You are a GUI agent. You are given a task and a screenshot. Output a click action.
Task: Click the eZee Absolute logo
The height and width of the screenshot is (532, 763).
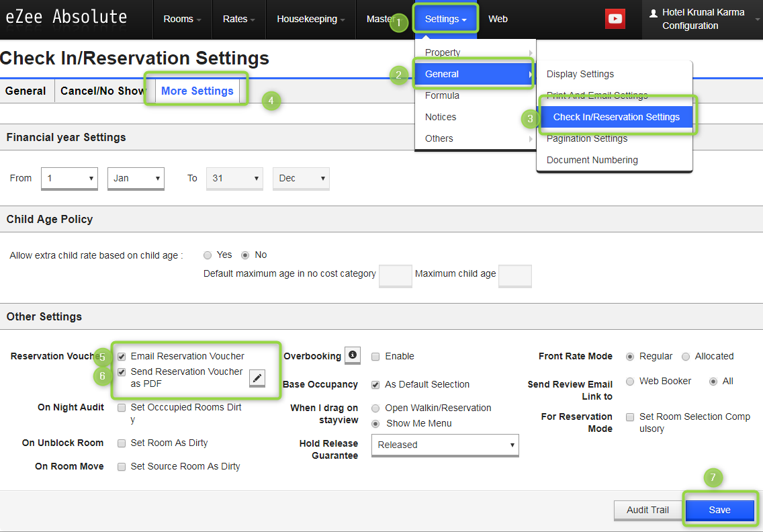[66, 17]
